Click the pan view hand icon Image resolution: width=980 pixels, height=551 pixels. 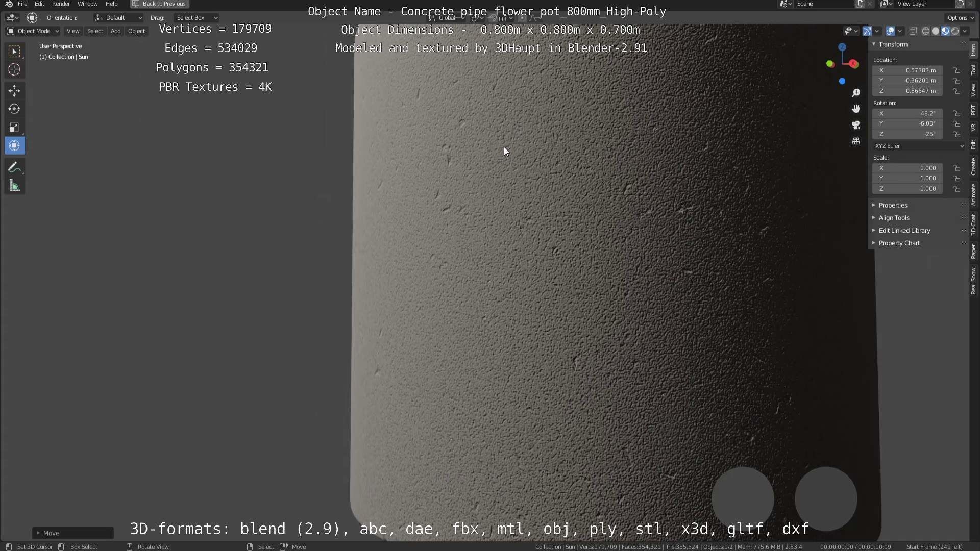point(856,109)
